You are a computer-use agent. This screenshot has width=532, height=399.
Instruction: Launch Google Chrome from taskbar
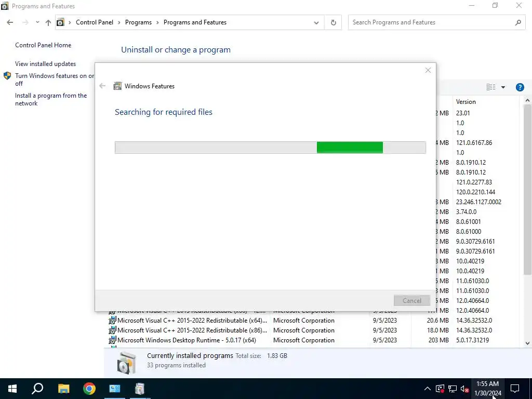tap(89, 389)
